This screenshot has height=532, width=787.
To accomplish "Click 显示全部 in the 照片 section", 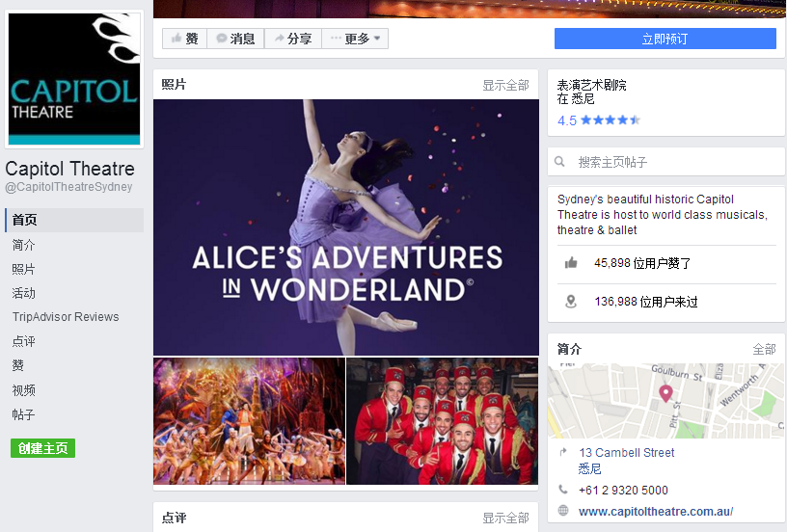I will 505,85.
